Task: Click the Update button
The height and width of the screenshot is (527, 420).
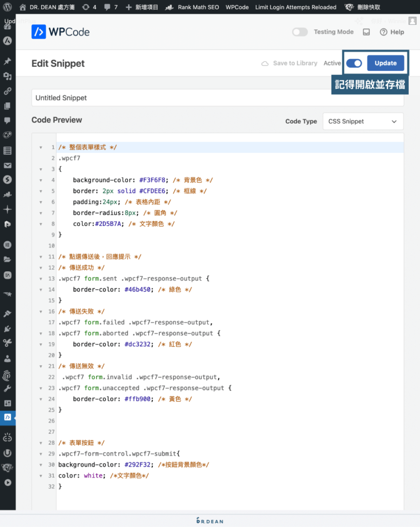Action: pos(386,63)
